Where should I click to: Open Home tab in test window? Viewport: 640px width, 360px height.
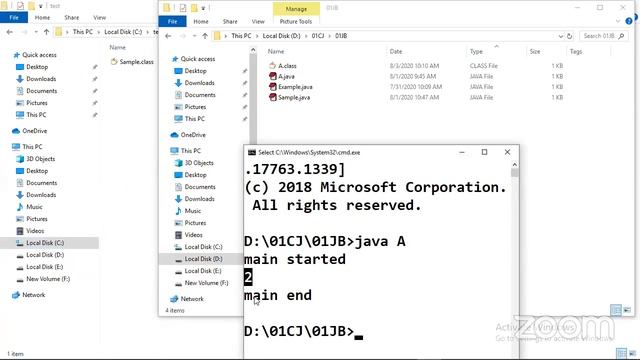[x=42, y=18]
